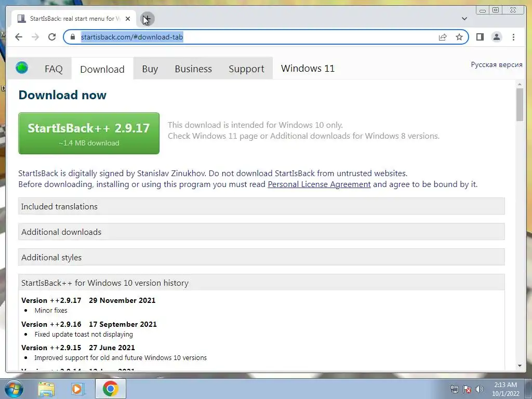
Task: Click 'Fixed update toast not displaying' text
Action: (x=84, y=334)
